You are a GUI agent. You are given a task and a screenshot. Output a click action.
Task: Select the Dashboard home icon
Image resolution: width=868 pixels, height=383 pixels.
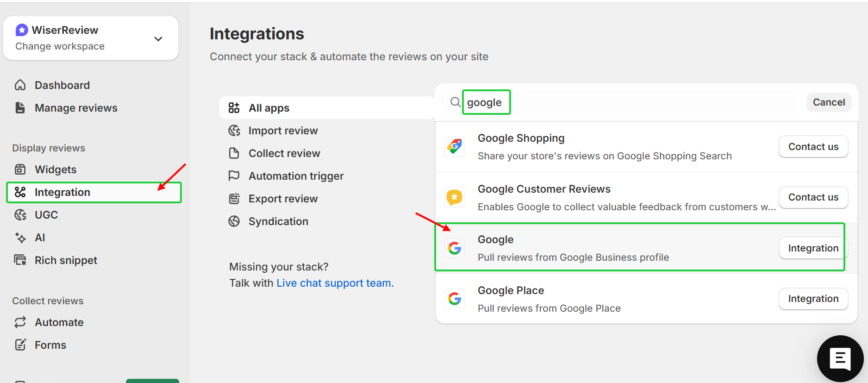pos(20,85)
